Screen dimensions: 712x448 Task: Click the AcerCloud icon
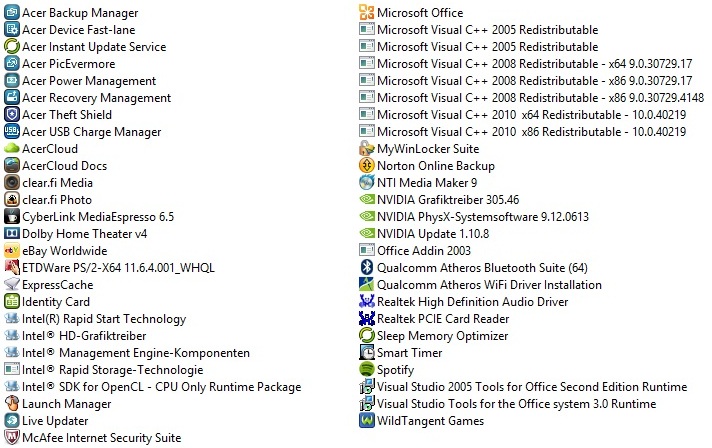point(12,149)
